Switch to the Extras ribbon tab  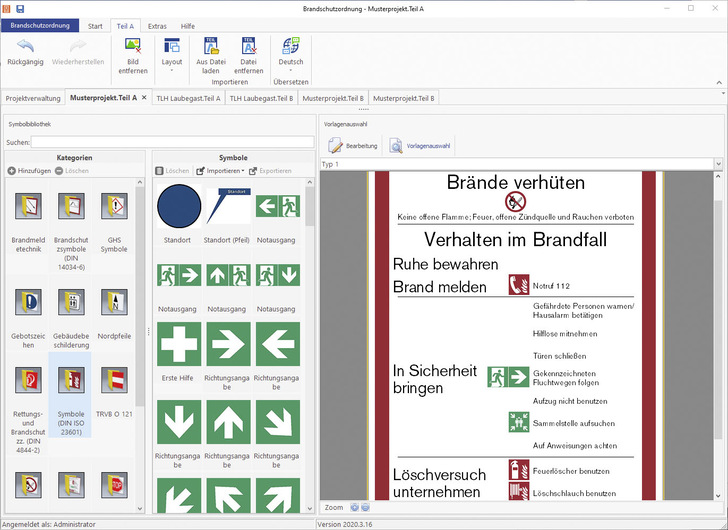(x=156, y=25)
